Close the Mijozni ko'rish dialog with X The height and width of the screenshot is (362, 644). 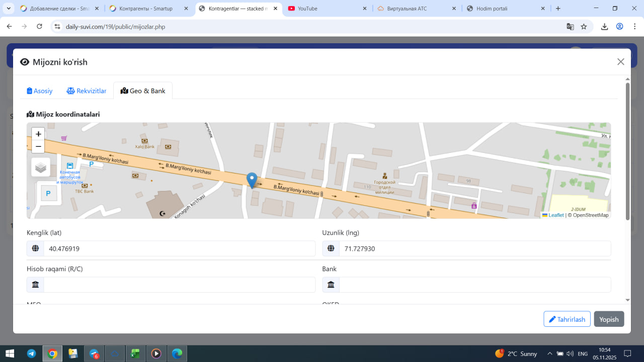621,62
